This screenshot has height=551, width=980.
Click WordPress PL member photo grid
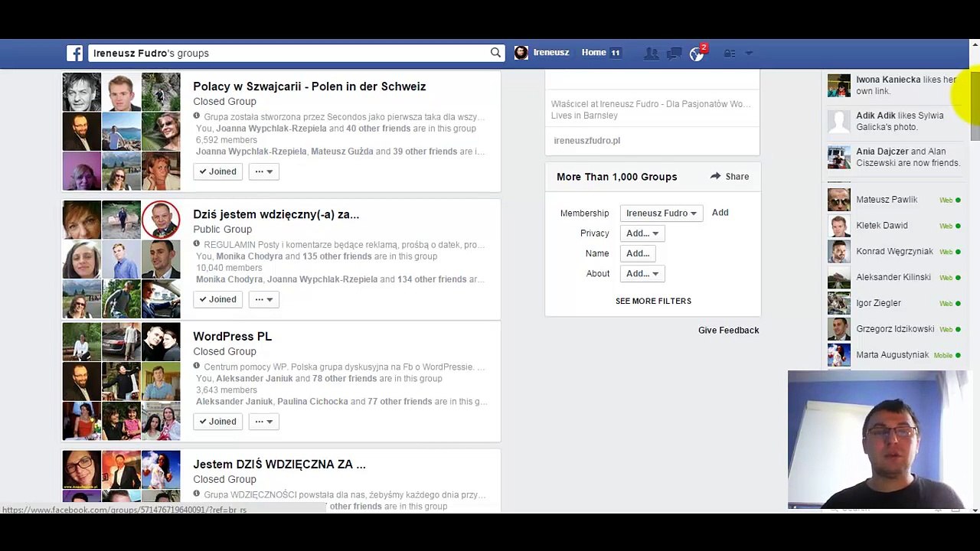click(x=121, y=381)
